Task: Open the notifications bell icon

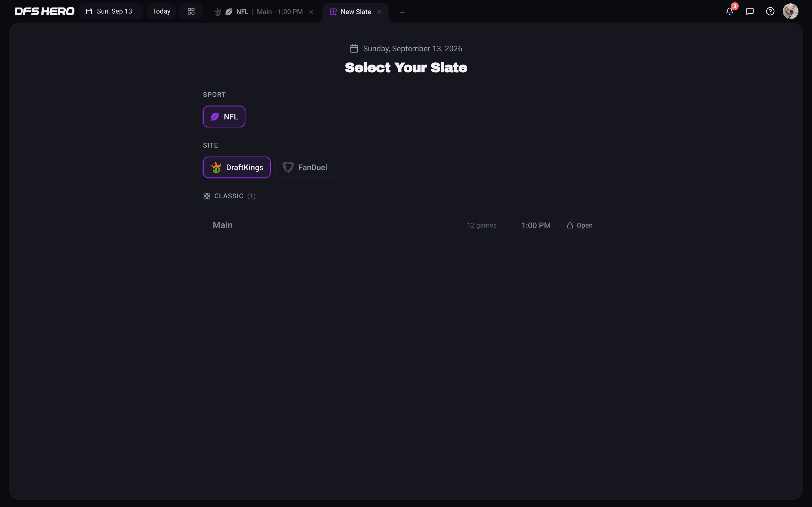Action: (x=729, y=11)
